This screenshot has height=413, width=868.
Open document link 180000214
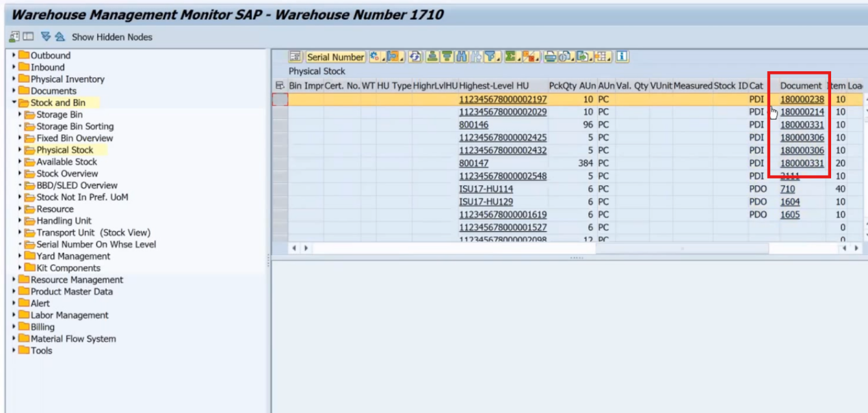802,111
